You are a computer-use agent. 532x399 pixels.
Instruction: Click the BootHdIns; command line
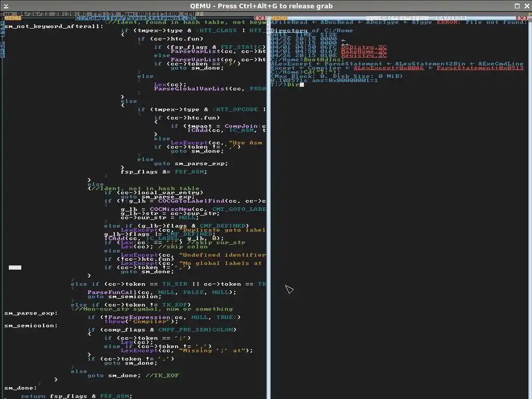pos(307,60)
